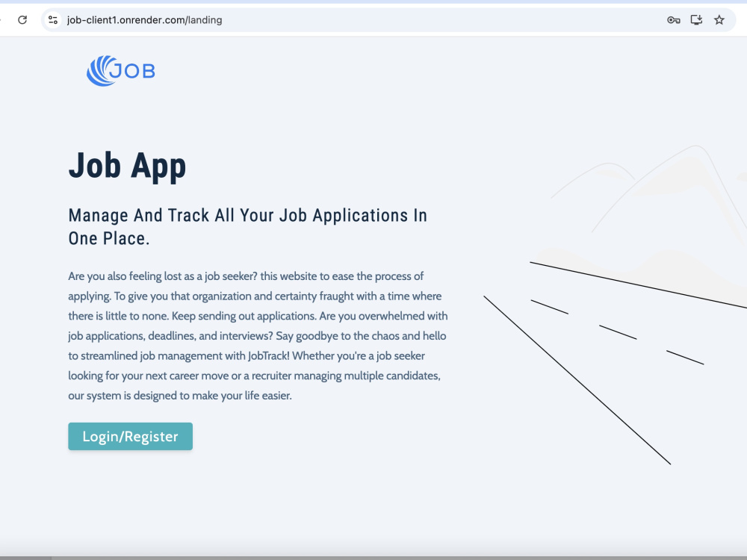Focus the URL job-client1.onrender.com/landing
The width and height of the screenshot is (747, 560).
pos(144,20)
